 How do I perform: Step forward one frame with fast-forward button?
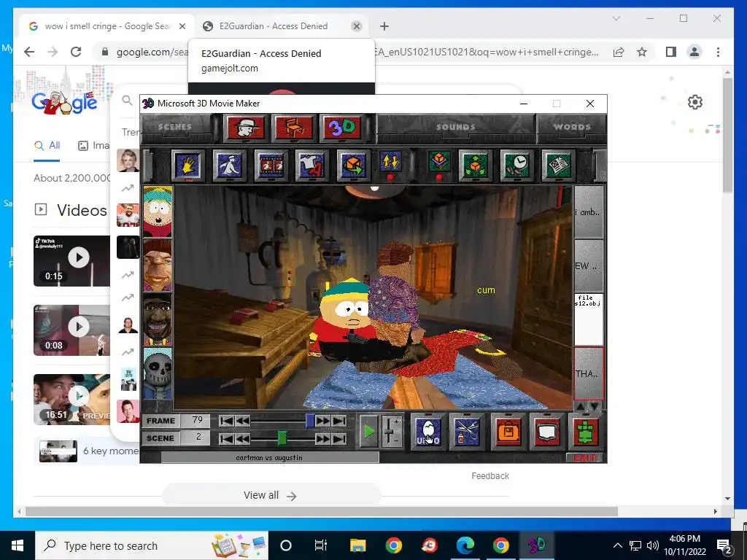tap(322, 421)
